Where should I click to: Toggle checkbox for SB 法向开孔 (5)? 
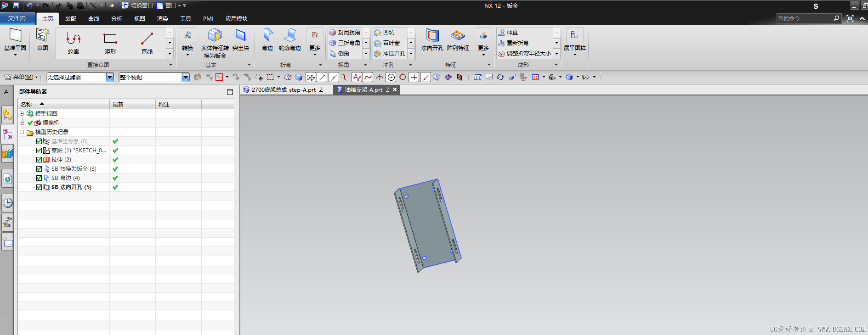click(x=39, y=187)
